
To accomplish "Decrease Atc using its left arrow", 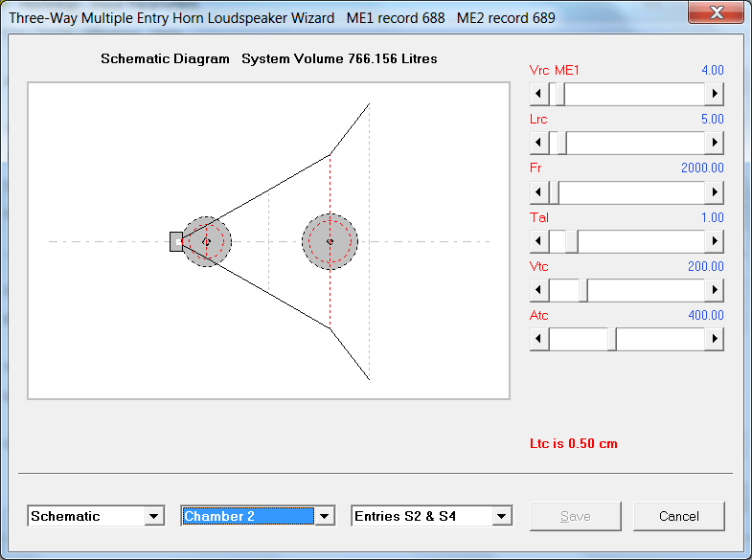I will [x=539, y=339].
